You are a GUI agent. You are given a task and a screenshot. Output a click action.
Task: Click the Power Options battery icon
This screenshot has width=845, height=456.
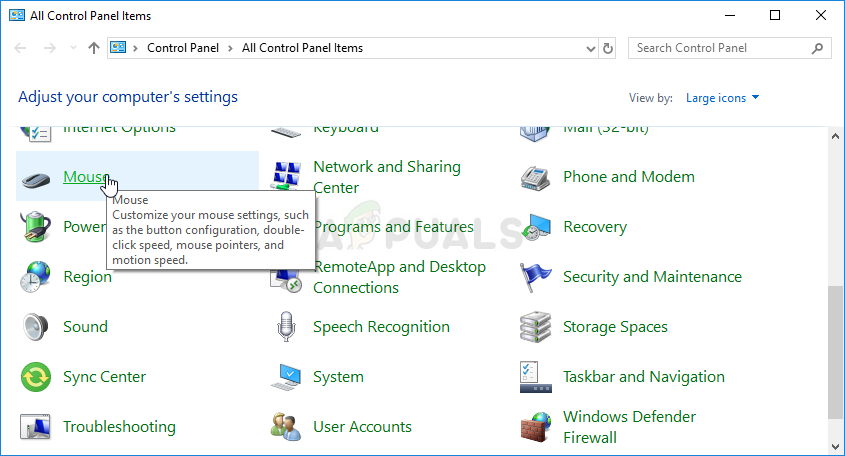pyautogui.click(x=36, y=226)
